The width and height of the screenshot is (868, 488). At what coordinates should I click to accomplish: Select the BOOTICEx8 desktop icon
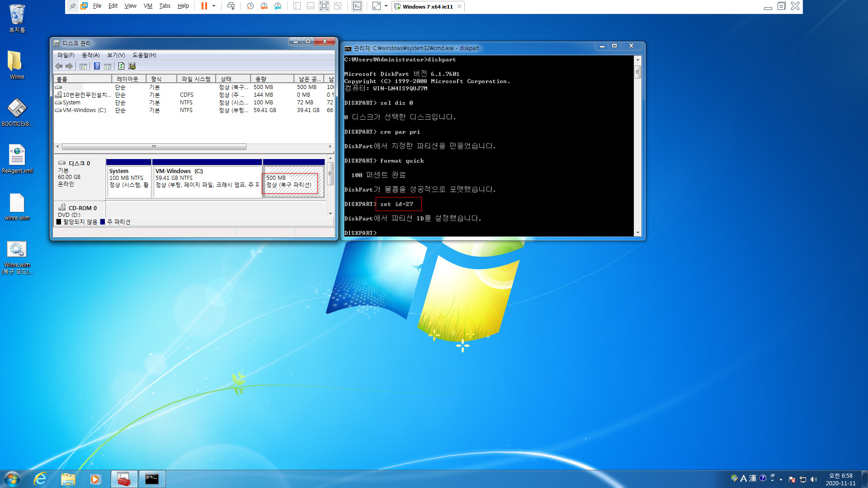pyautogui.click(x=17, y=112)
